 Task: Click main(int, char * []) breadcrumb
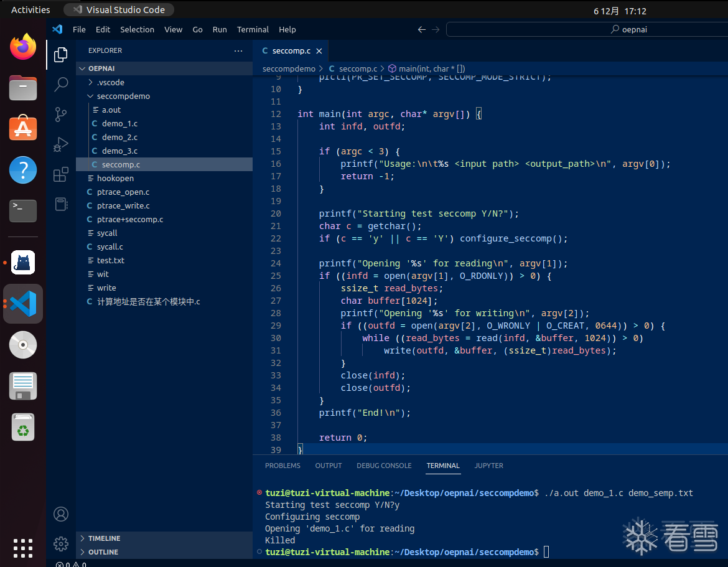[427, 68]
